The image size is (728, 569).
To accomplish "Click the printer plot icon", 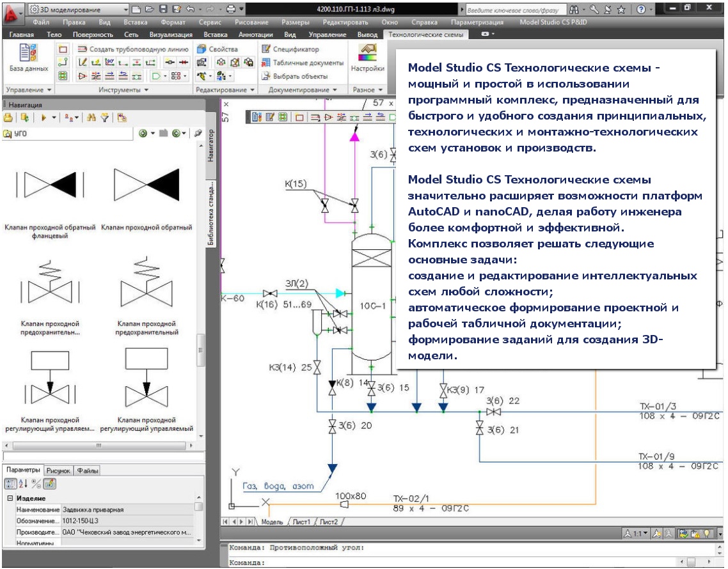I will [x=231, y=9].
